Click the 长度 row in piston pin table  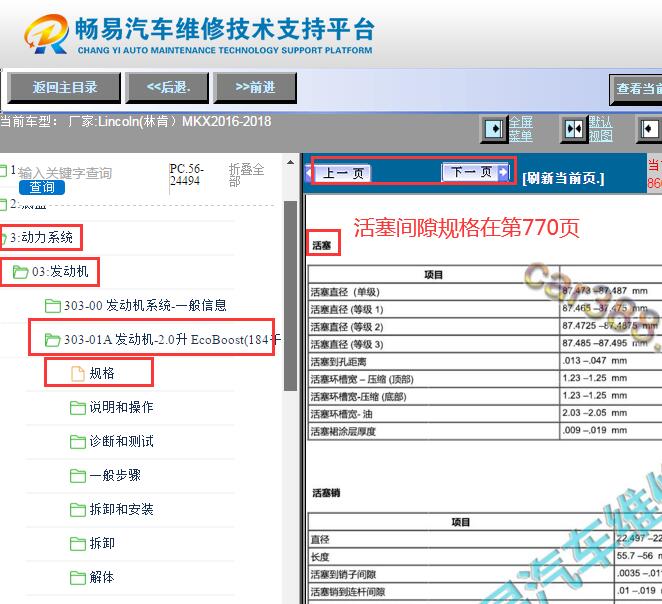click(461, 557)
